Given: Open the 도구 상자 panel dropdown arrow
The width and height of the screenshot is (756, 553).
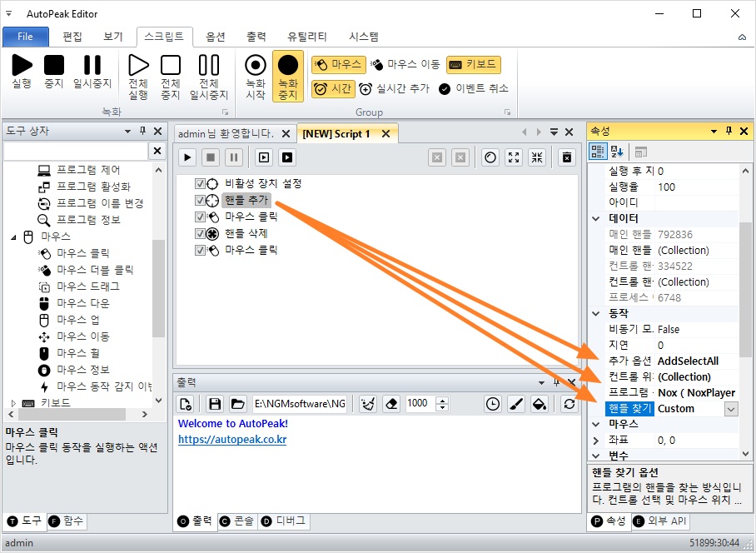Looking at the screenshot, I should click(x=127, y=131).
